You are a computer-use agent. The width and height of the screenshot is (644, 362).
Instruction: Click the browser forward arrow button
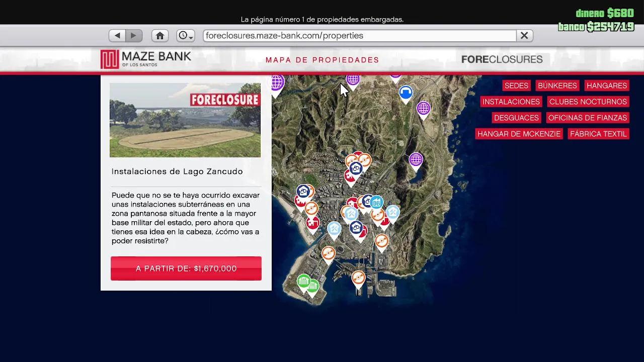[x=134, y=36]
